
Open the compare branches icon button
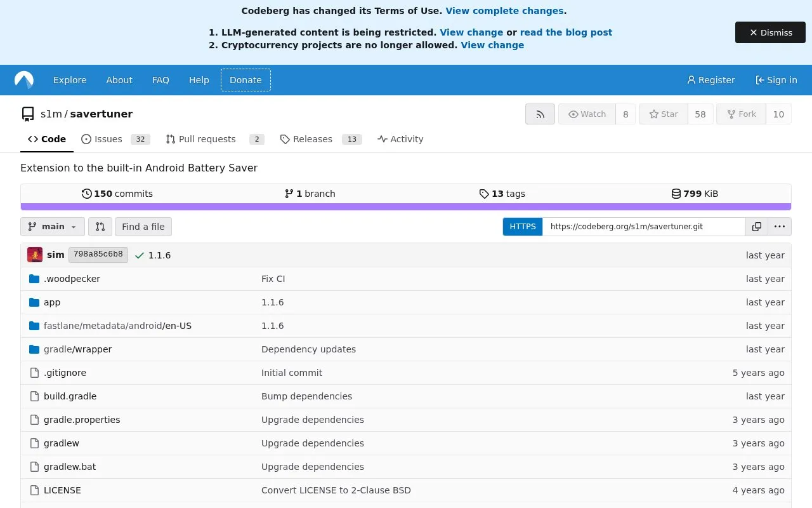pyautogui.click(x=100, y=227)
